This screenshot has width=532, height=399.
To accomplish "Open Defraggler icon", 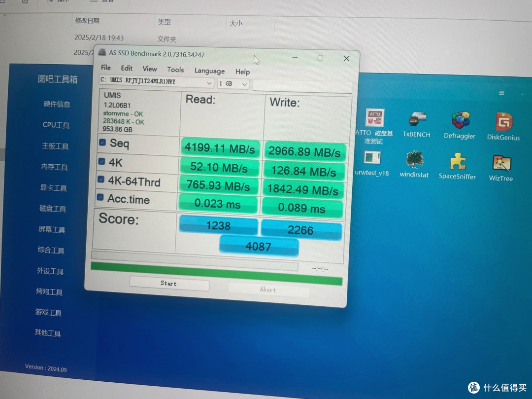I will coord(461,120).
